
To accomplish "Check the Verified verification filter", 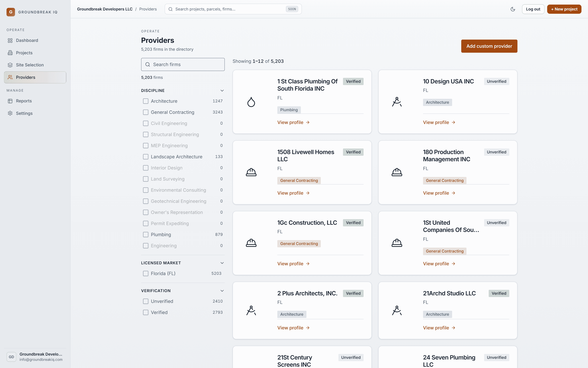I will click(146, 313).
